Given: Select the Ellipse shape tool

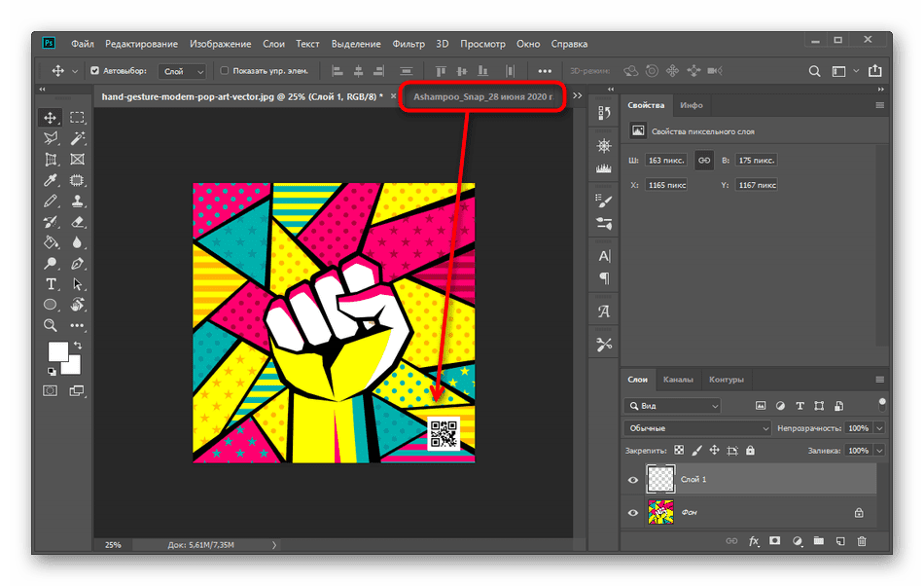Looking at the screenshot, I should pyautogui.click(x=51, y=305).
